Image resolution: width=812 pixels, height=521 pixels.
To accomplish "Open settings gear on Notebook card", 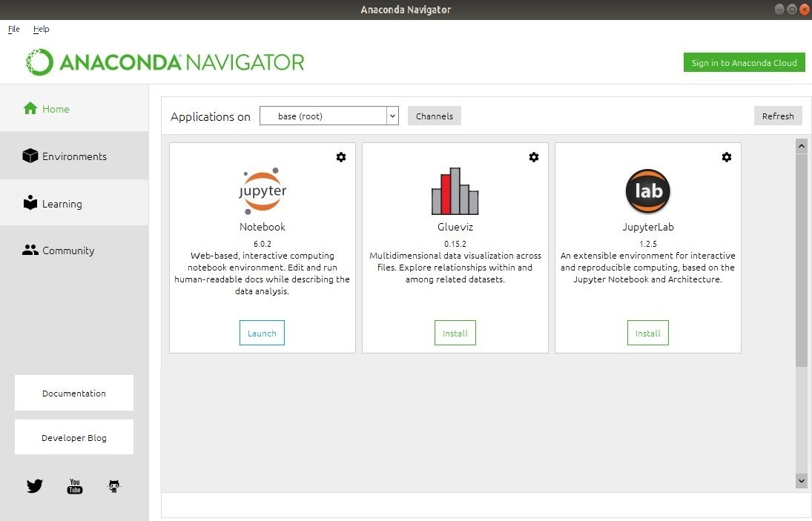I will point(341,157).
